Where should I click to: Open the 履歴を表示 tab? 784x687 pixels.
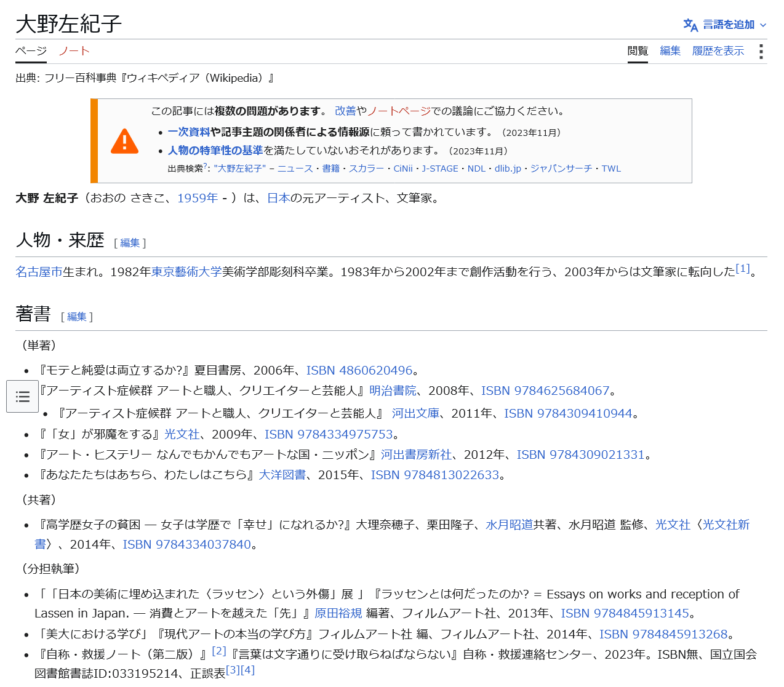pos(718,51)
